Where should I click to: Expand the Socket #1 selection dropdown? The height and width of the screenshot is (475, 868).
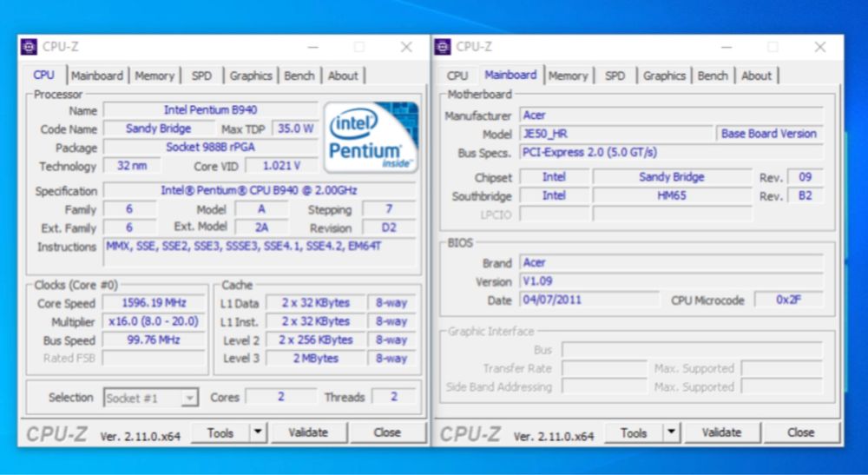pos(189,398)
